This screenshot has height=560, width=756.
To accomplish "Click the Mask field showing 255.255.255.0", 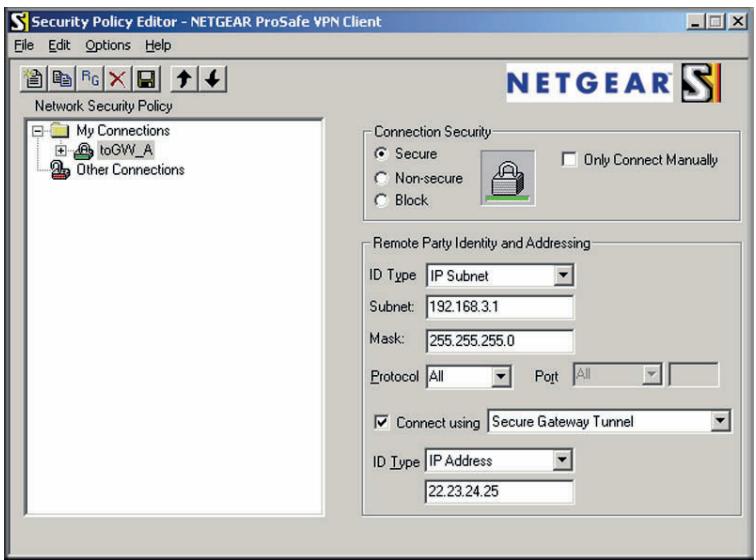I will coord(500,341).
